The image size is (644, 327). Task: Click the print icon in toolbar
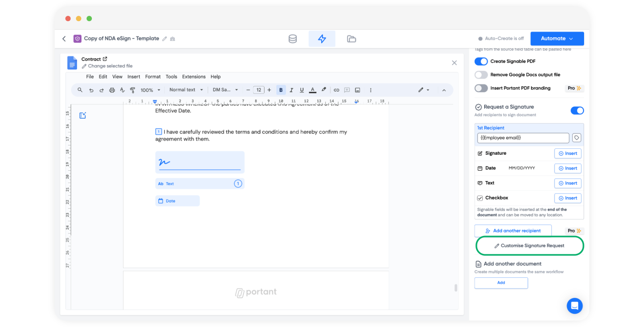point(112,90)
